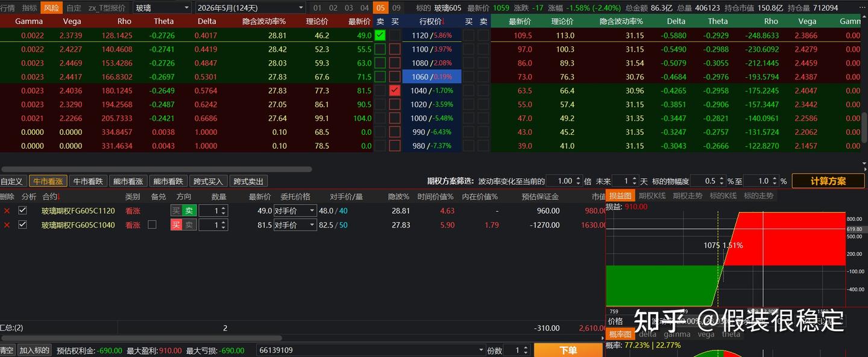
Task: Open the 标的K线 chart tab
Action: coord(723,196)
